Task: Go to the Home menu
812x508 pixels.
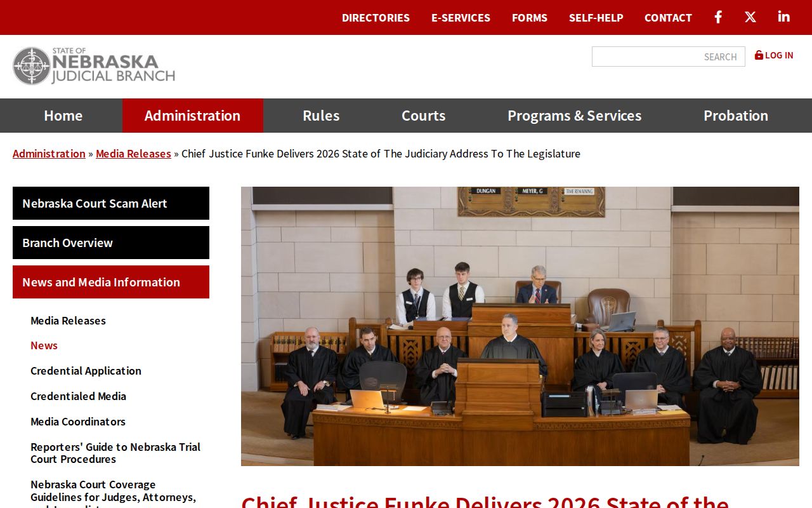Action: click(x=63, y=116)
